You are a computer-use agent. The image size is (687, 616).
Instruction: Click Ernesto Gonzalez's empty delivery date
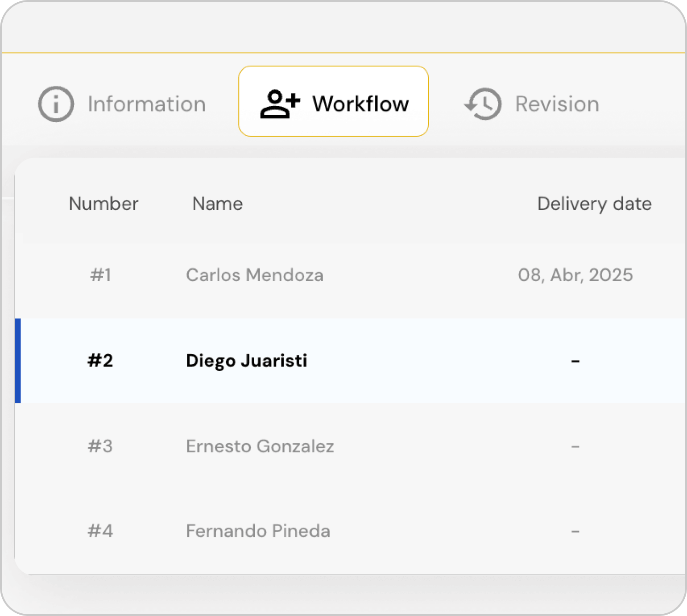point(575,446)
